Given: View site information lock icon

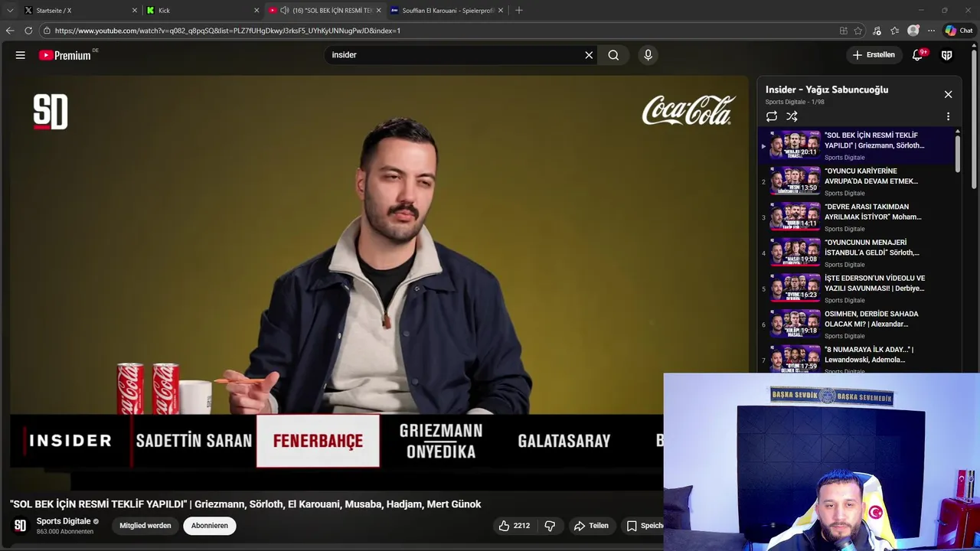Looking at the screenshot, I should coord(47,31).
